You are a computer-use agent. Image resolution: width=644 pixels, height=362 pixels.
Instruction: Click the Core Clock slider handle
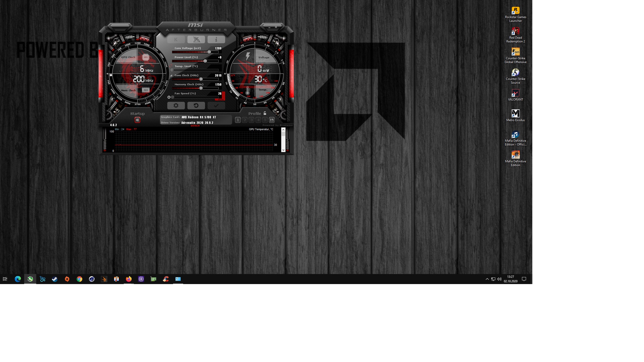click(x=201, y=79)
